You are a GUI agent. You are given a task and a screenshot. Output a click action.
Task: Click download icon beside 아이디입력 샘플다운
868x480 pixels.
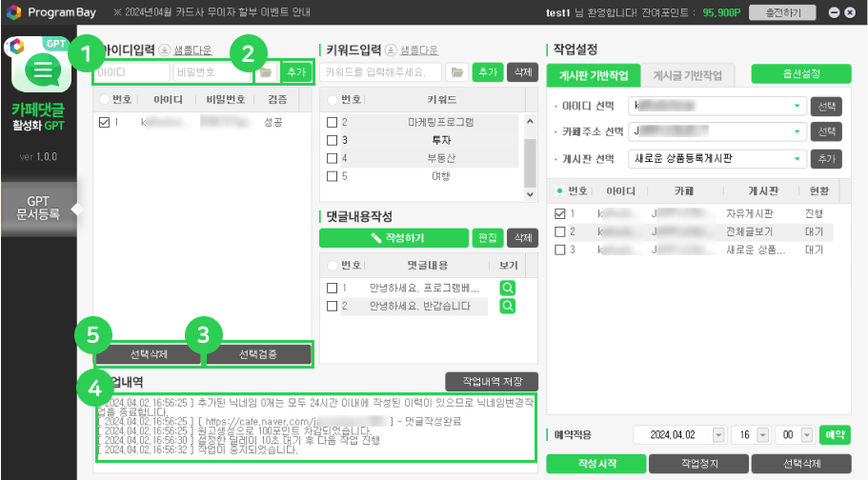tap(164, 50)
